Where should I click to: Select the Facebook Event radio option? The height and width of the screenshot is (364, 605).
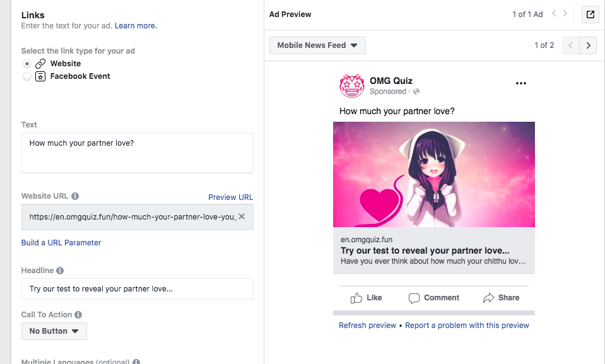(26, 76)
